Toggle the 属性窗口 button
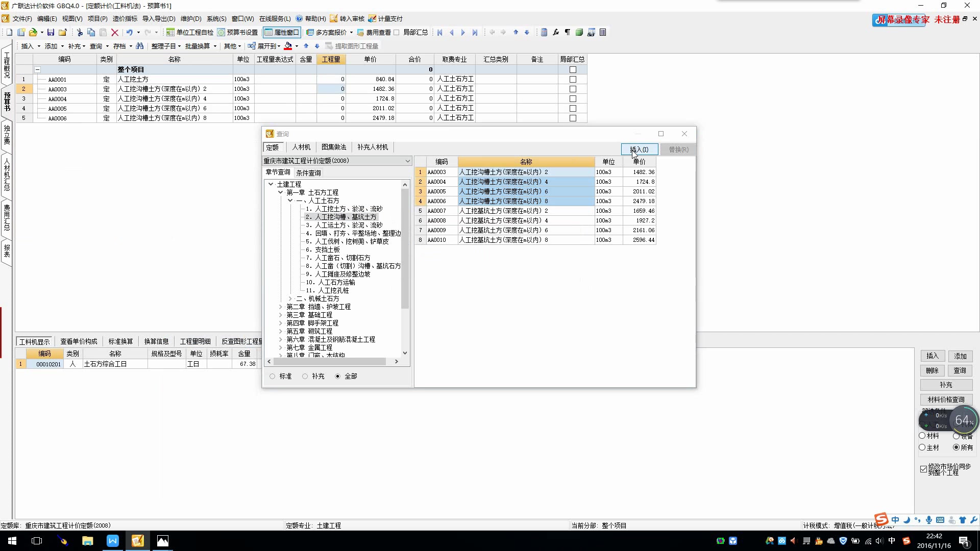Image resolution: width=980 pixels, height=551 pixels. (282, 32)
